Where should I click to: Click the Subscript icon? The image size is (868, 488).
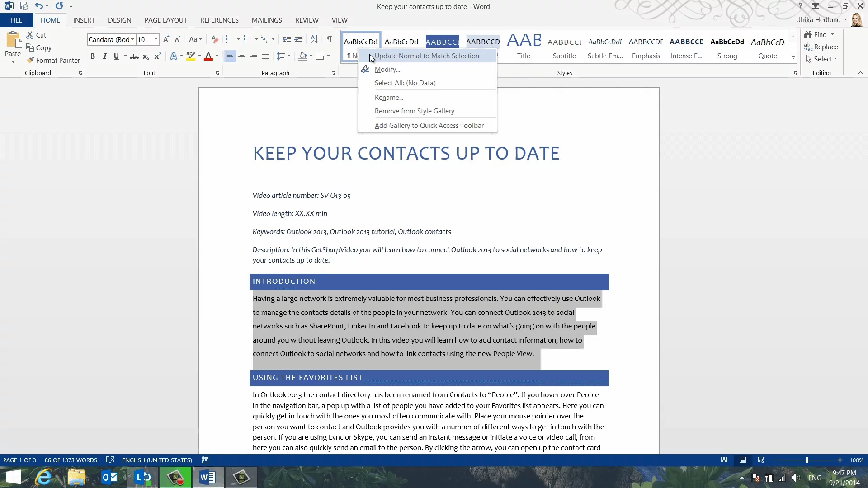click(x=146, y=56)
